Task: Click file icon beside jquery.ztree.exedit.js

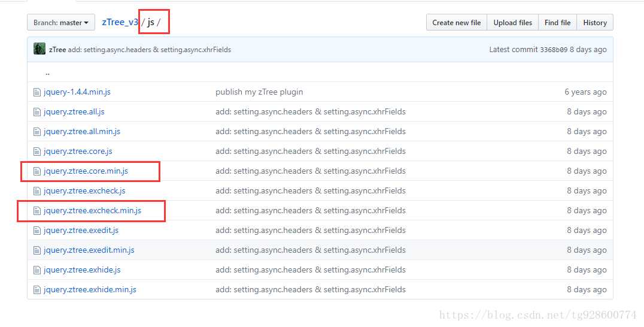Action: pos(37,231)
